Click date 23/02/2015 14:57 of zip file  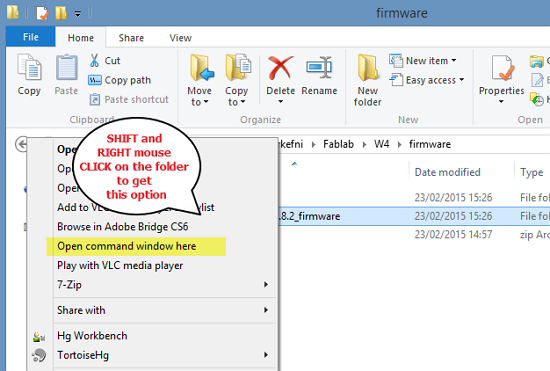click(453, 234)
